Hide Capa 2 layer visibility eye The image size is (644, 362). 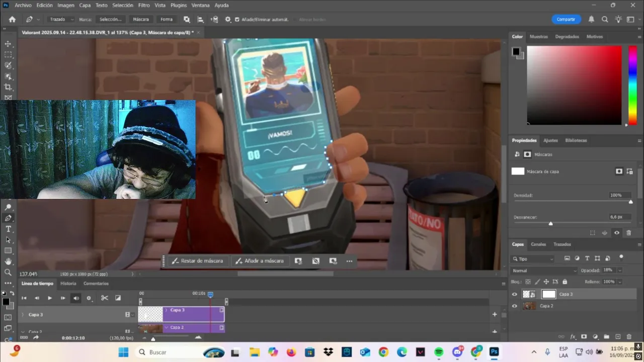514,306
